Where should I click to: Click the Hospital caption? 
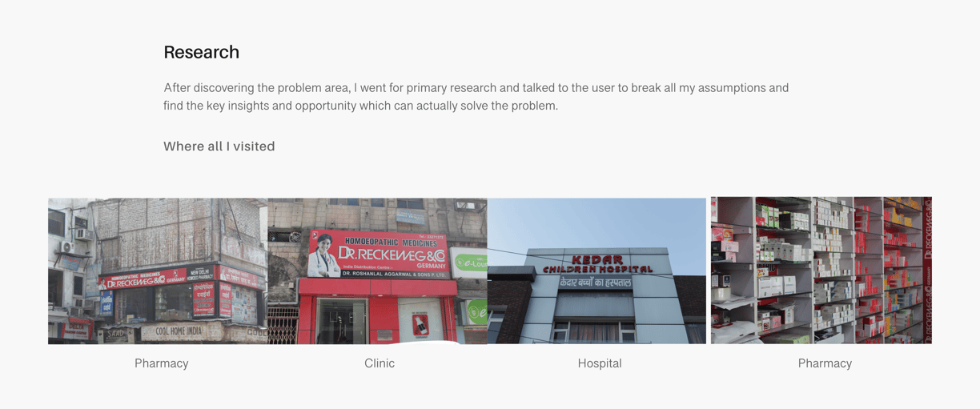click(600, 363)
